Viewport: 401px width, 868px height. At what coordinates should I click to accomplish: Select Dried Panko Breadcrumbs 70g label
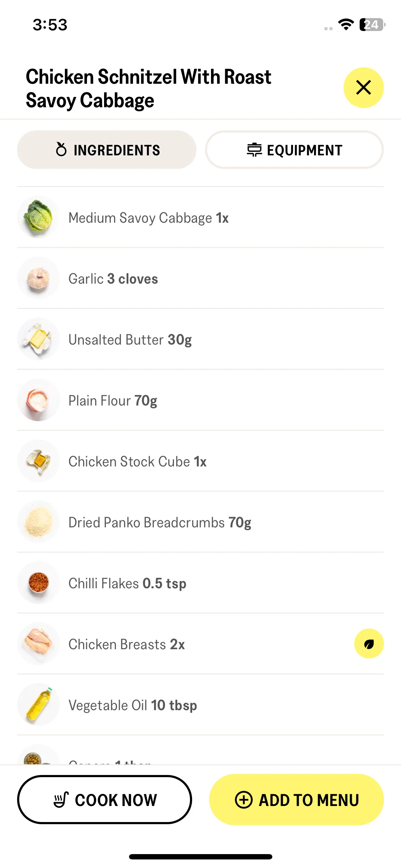tap(160, 523)
